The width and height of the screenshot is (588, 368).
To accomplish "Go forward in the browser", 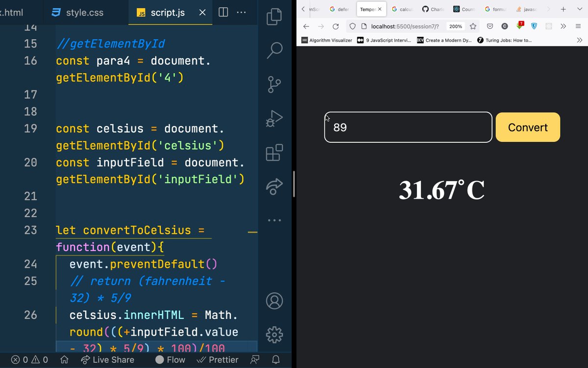I will point(321,26).
